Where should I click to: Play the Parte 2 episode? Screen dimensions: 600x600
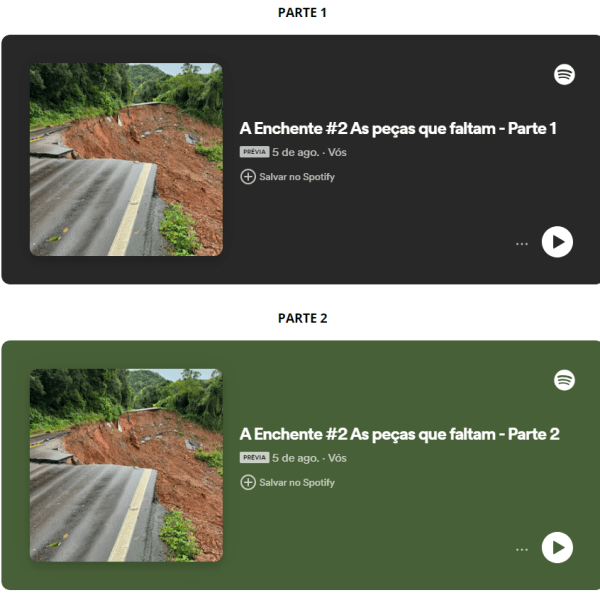[x=557, y=548]
